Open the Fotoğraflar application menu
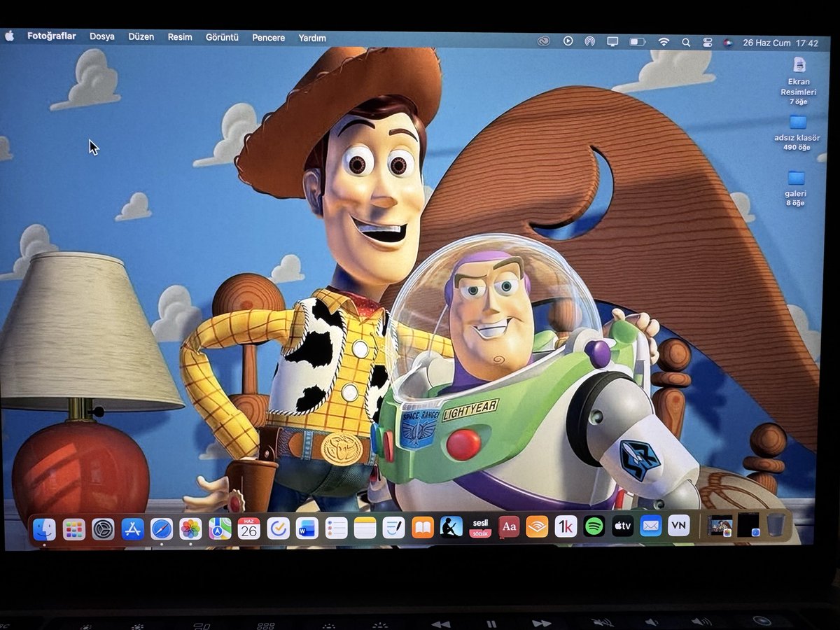The image size is (840, 630). pos(52,36)
